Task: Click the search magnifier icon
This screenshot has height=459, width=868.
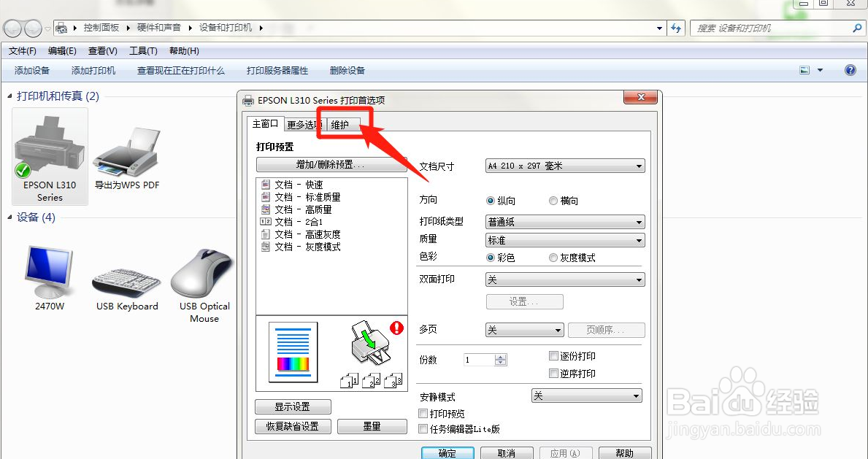Action: (x=858, y=28)
